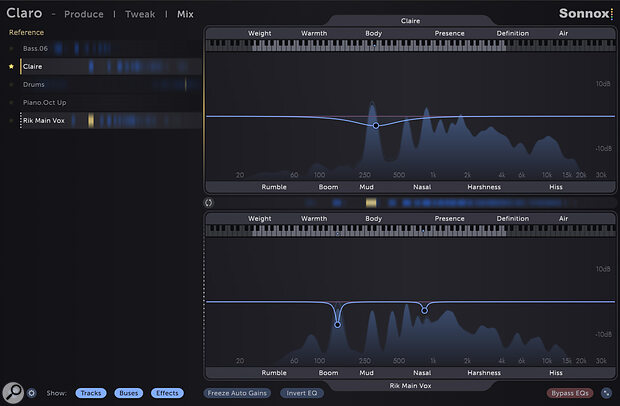The image size is (620, 406).
Task: Click Definition label in Claire panel
Action: [x=512, y=34]
